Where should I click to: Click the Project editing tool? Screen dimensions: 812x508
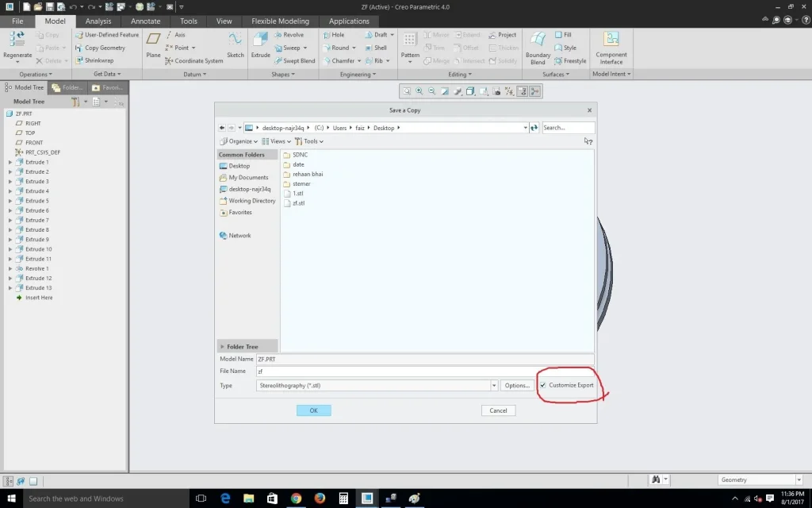[x=502, y=35]
